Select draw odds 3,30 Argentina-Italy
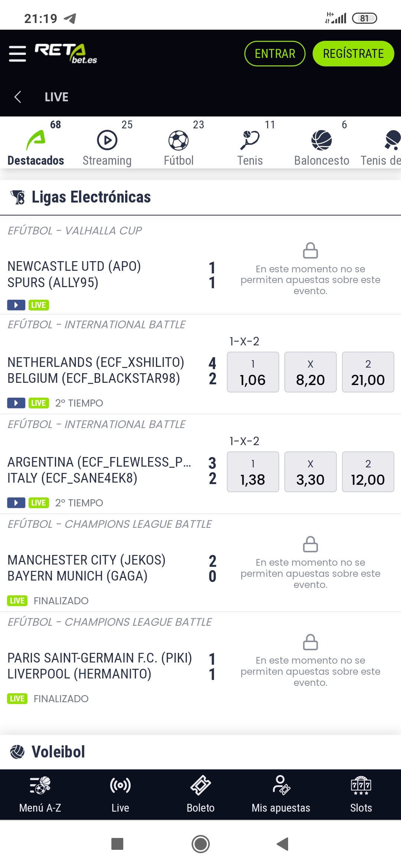Screen dimensions: 401x868 pos(310,472)
